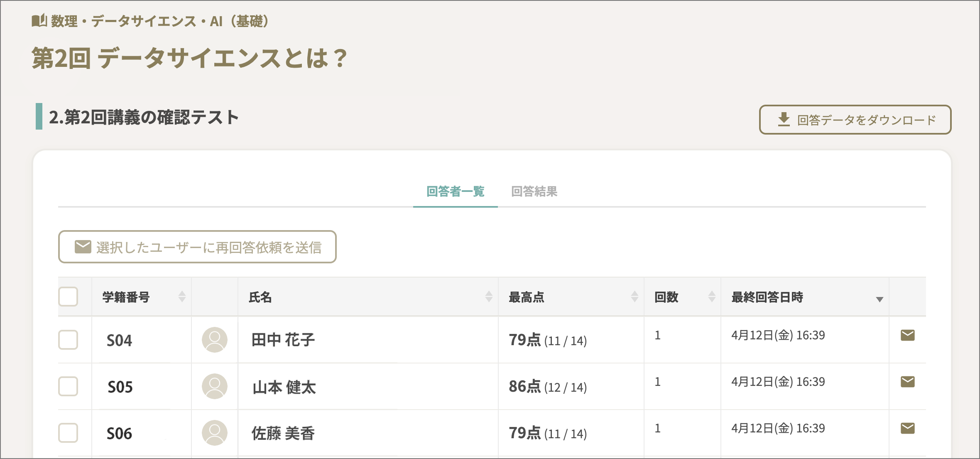
Task: Click student number S04
Action: [120, 341]
